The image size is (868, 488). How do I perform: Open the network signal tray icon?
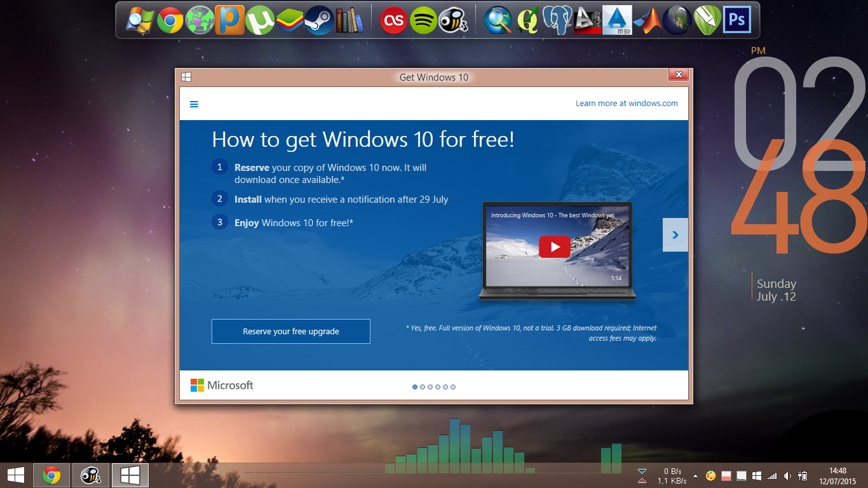[x=772, y=475]
